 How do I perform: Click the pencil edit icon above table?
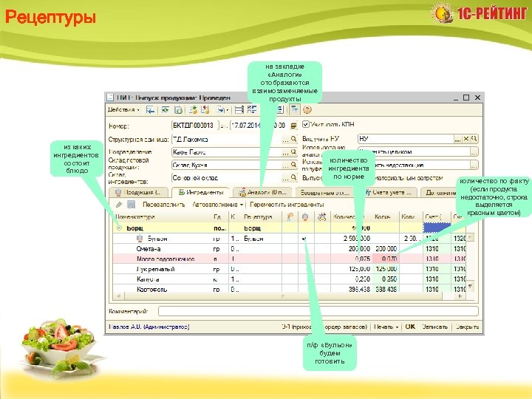pos(119,205)
